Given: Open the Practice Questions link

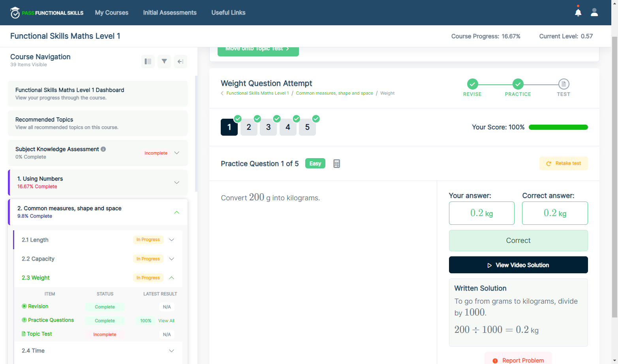Looking at the screenshot, I should [x=51, y=320].
